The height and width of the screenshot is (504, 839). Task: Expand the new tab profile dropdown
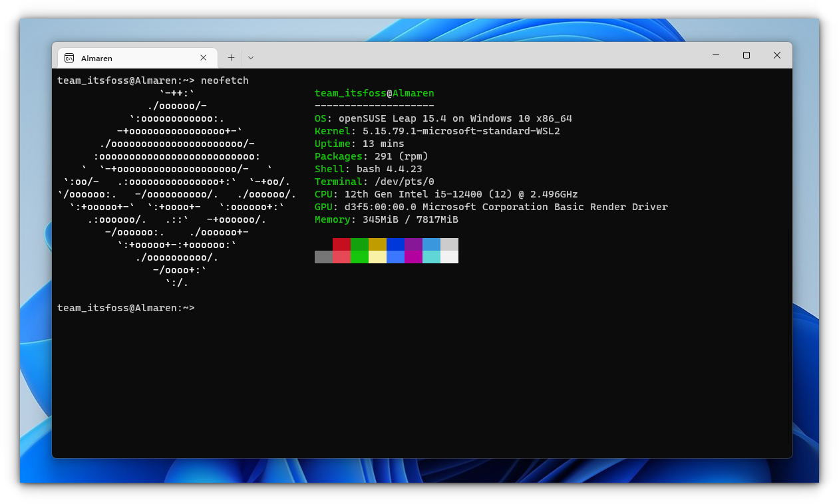(251, 58)
